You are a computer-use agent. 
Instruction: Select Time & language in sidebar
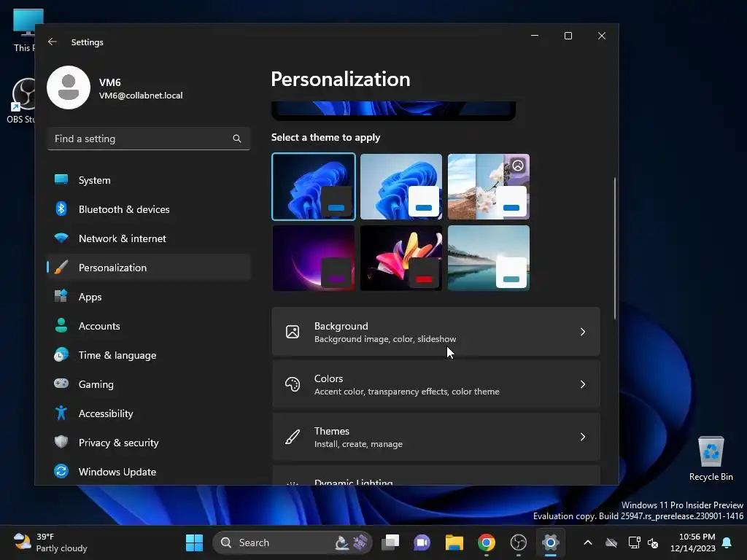(149, 355)
